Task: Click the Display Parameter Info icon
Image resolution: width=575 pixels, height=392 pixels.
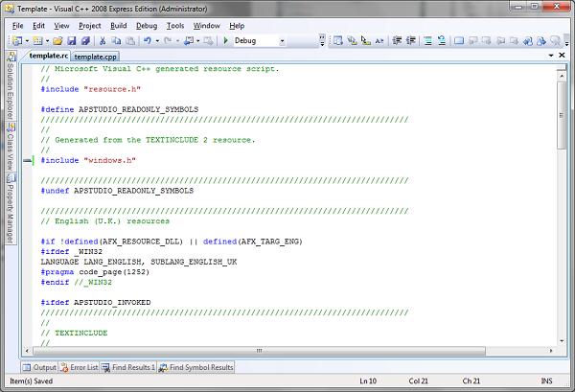Action: (352, 40)
